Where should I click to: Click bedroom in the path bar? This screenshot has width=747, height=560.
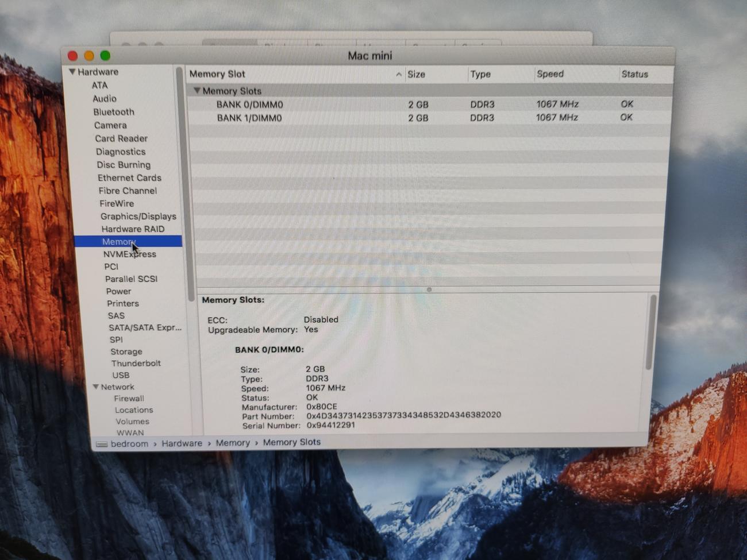(129, 444)
